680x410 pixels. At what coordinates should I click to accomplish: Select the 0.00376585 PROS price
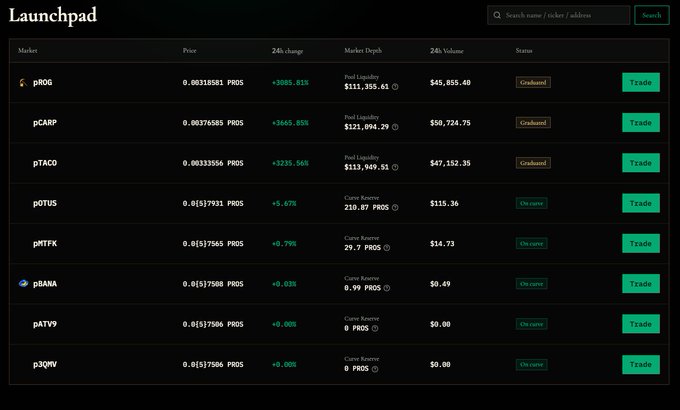(x=213, y=123)
